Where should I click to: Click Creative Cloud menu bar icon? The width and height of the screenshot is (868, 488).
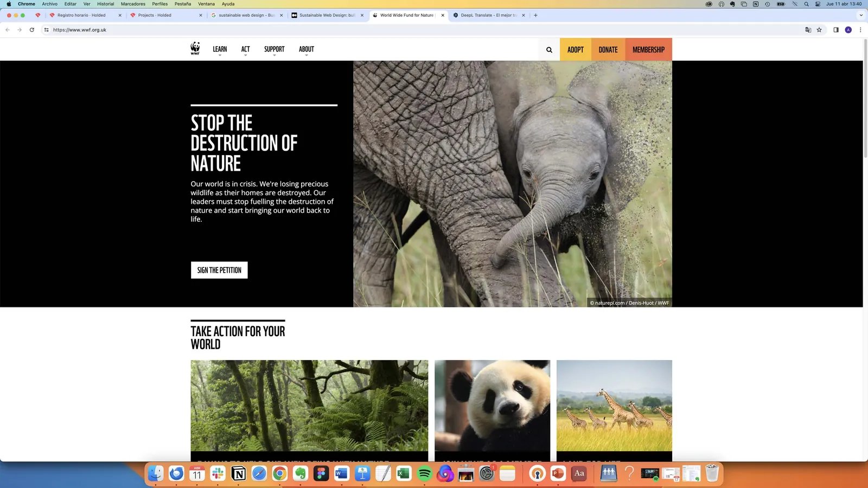[709, 4]
